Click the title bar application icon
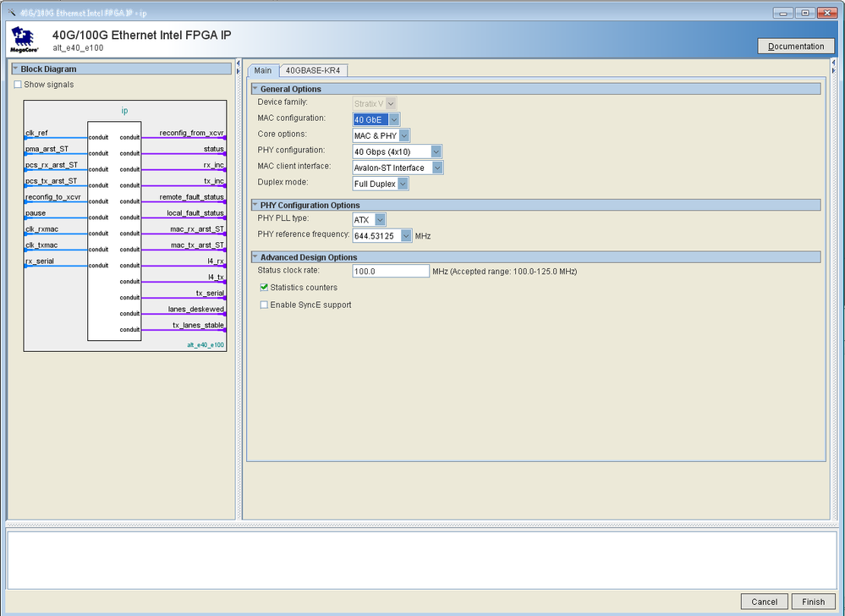Image resolution: width=845 pixels, height=616 pixels. [x=10, y=11]
